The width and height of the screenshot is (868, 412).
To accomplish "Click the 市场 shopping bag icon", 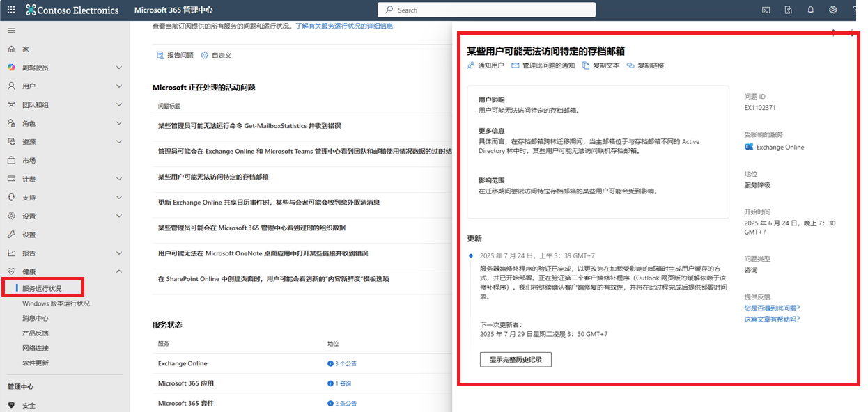I will [11, 160].
